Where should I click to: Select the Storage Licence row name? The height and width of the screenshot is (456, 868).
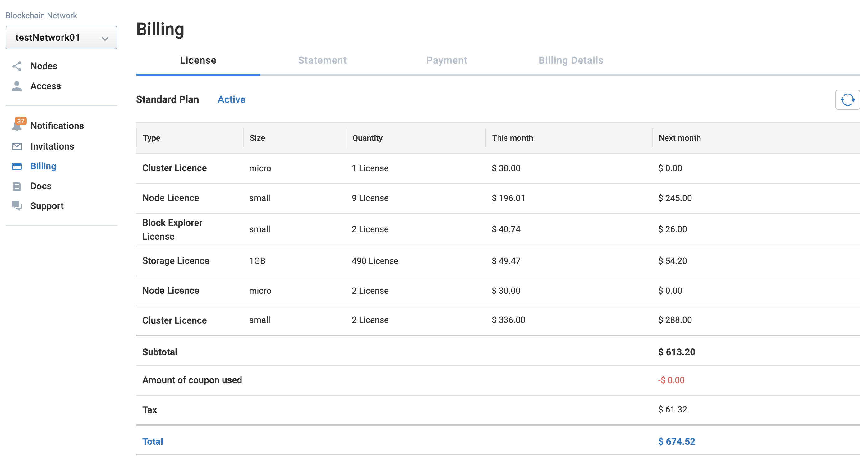coord(176,261)
